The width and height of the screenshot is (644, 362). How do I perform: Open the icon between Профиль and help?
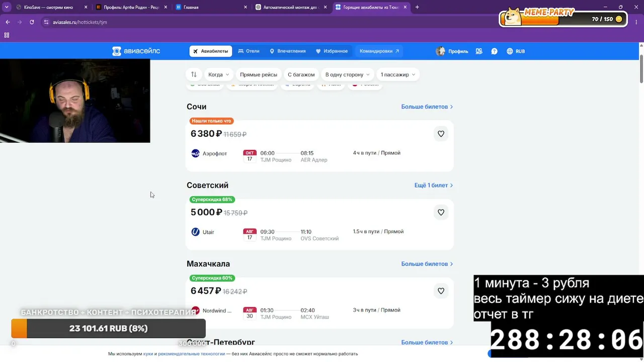click(479, 51)
